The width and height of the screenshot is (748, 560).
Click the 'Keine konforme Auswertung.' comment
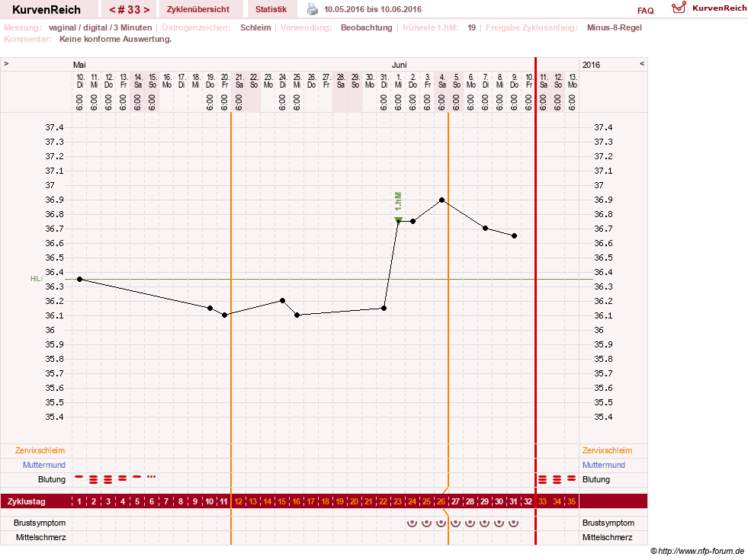coord(115,39)
